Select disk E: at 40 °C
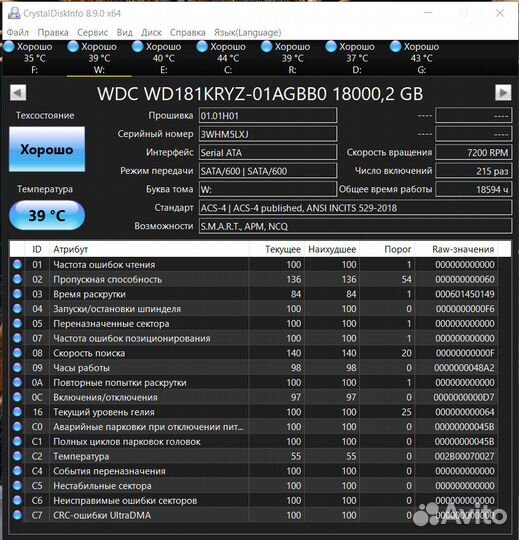Image resolution: width=519 pixels, height=540 pixels. tap(164, 58)
